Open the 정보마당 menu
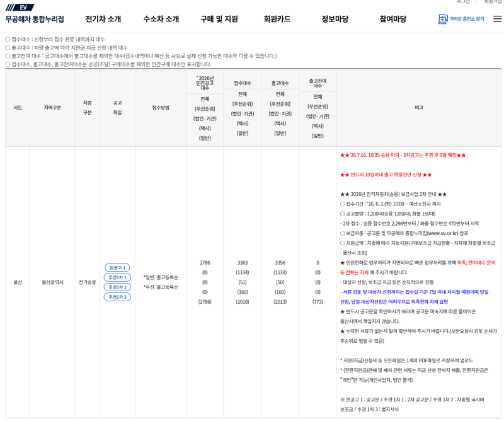Viewport: 504px width, 421px height. point(335,19)
